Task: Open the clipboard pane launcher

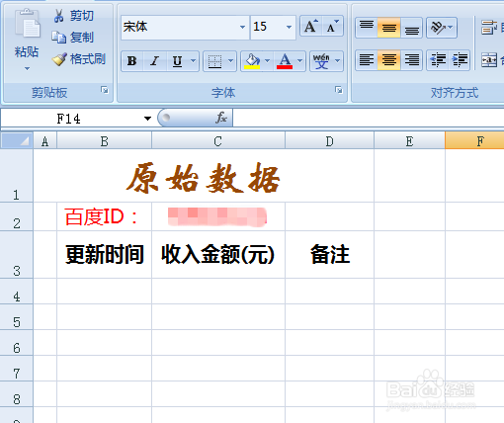Action: tap(105, 90)
